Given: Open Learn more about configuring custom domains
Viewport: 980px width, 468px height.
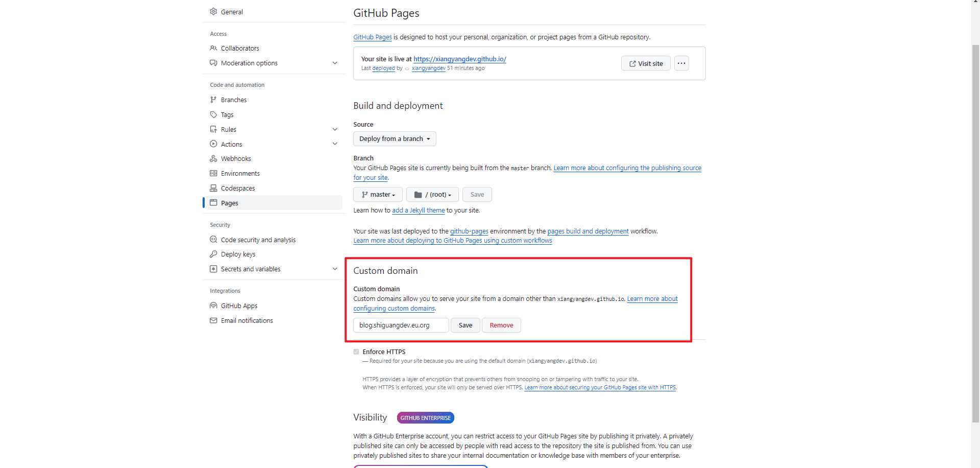Looking at the screenshot, I should point(652,299).
